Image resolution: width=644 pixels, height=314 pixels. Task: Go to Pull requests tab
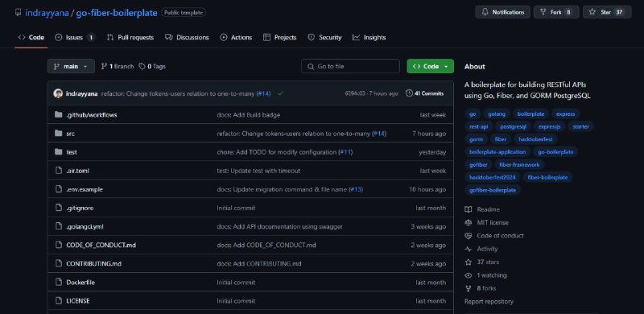point(130,37)
